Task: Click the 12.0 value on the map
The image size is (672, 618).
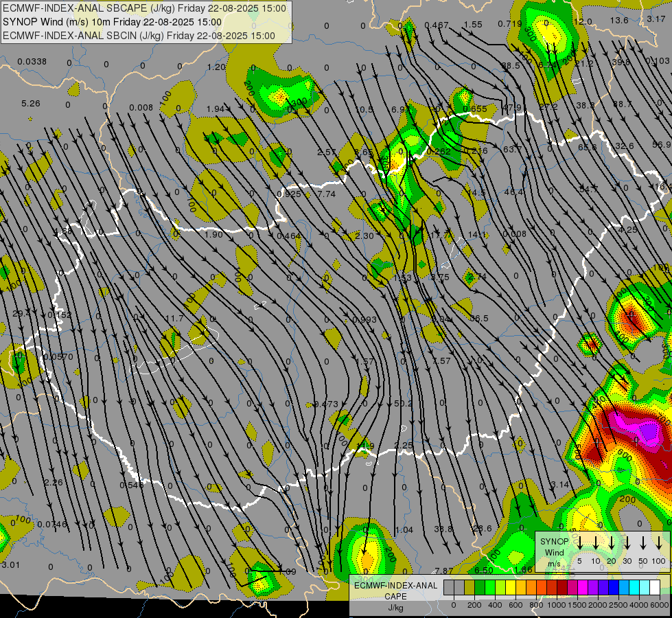Action: click(x=583, y=21)
